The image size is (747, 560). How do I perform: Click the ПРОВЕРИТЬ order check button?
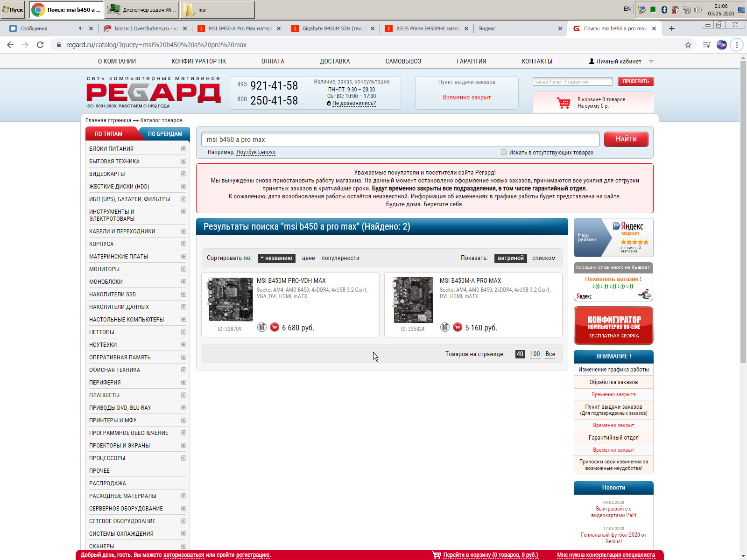(x=635, y=82)
